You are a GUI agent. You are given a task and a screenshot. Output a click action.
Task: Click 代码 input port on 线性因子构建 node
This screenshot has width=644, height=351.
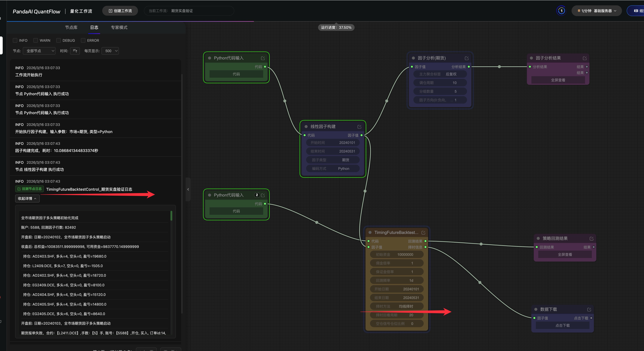coord(305,135)
